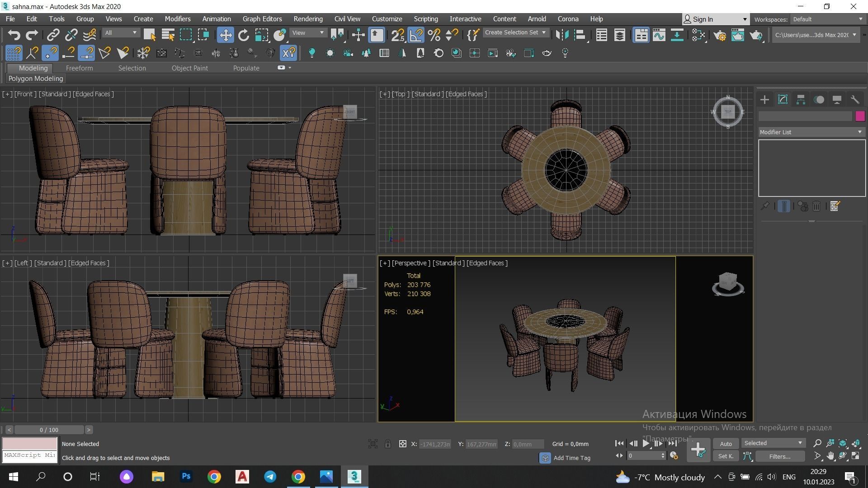Click Zoom Extents All icon
This screenshot has height=488, width=868.
[x=856, y=443]
